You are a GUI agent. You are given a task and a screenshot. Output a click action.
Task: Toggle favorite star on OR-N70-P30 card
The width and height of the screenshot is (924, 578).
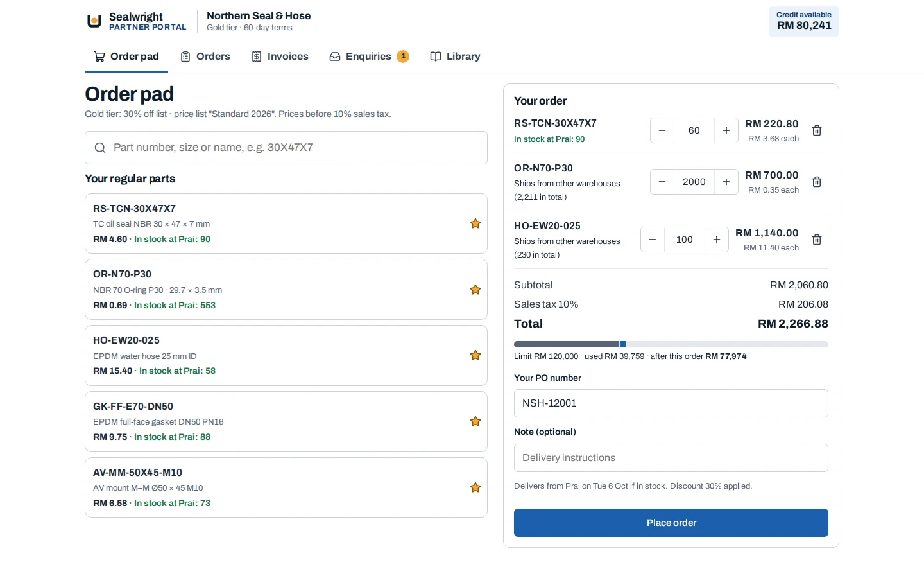point(475,290)
